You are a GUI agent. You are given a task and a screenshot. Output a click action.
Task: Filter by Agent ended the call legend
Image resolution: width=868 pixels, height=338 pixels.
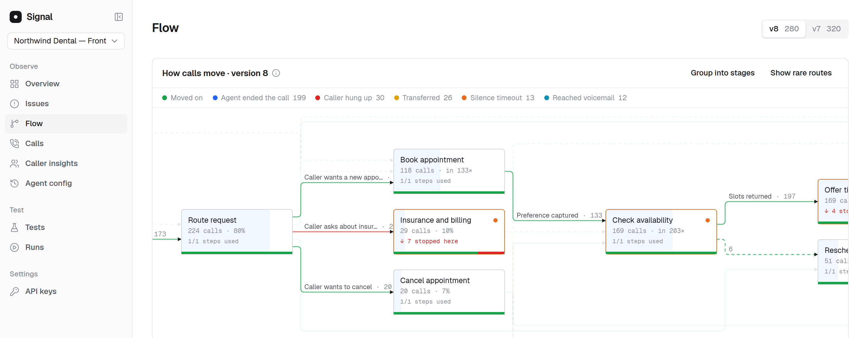(259, 98)
